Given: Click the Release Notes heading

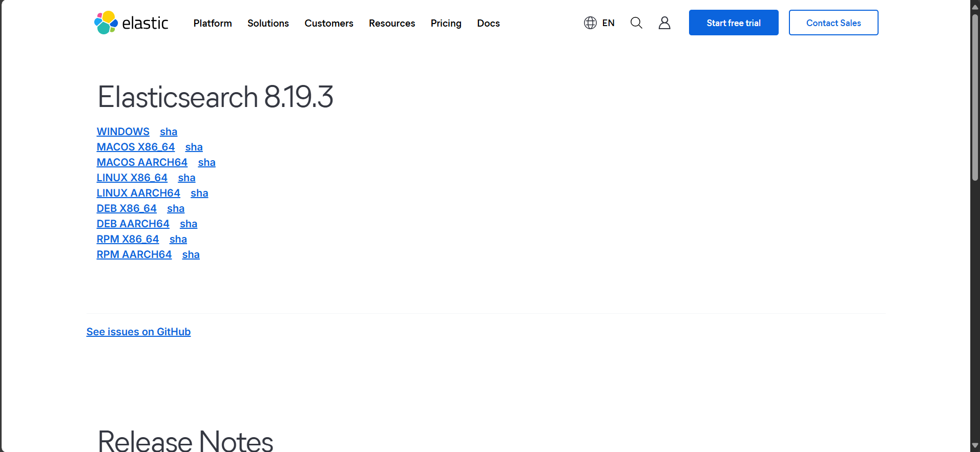Looking at the screenshot, I should point(185,440).
